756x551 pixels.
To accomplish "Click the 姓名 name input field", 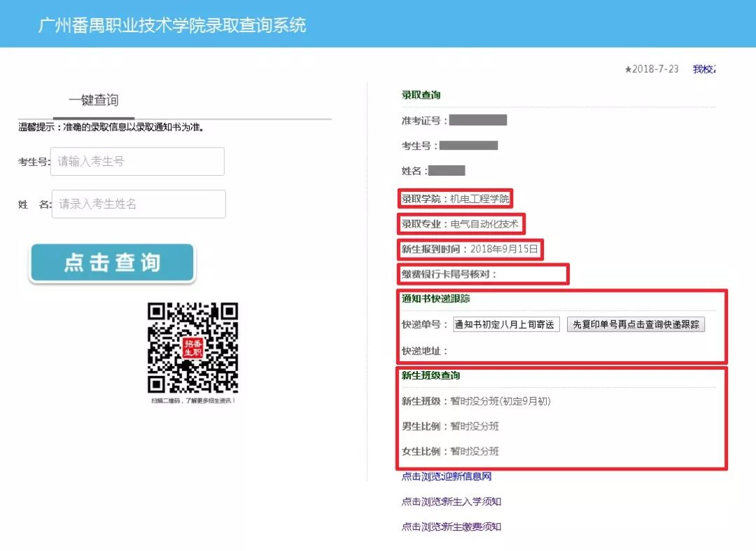I will pyautogui.click(x=138, y=204).
